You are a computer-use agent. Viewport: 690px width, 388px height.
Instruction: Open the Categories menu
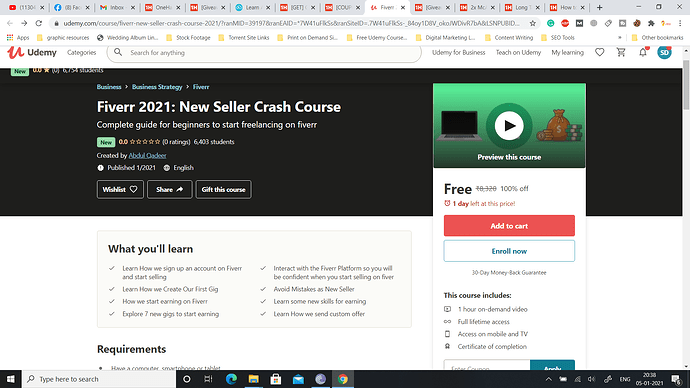[x=81, y=52]
